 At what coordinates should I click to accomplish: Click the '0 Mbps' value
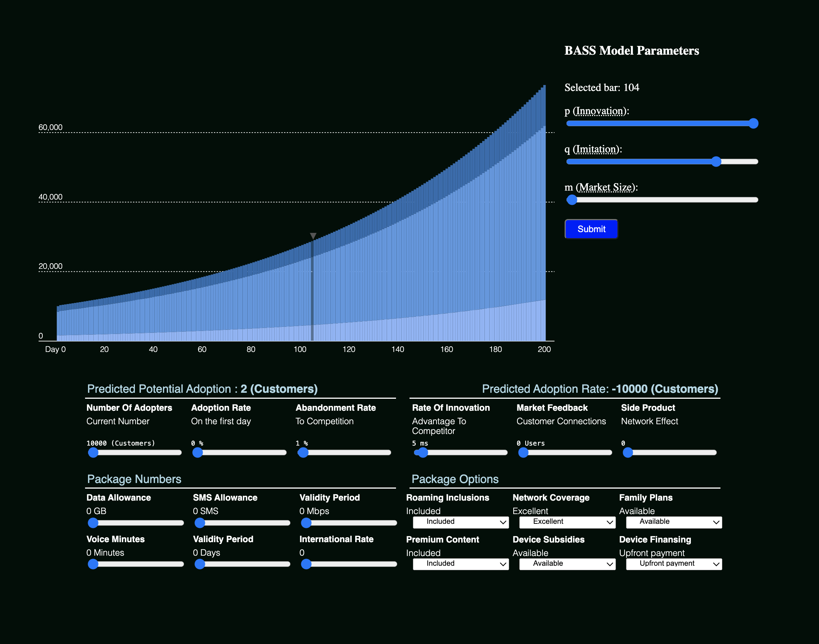click(x=314, y=511)
